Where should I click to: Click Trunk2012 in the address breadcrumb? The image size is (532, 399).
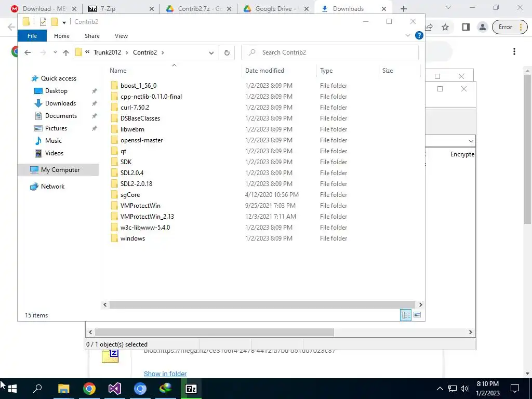(107, 52)
